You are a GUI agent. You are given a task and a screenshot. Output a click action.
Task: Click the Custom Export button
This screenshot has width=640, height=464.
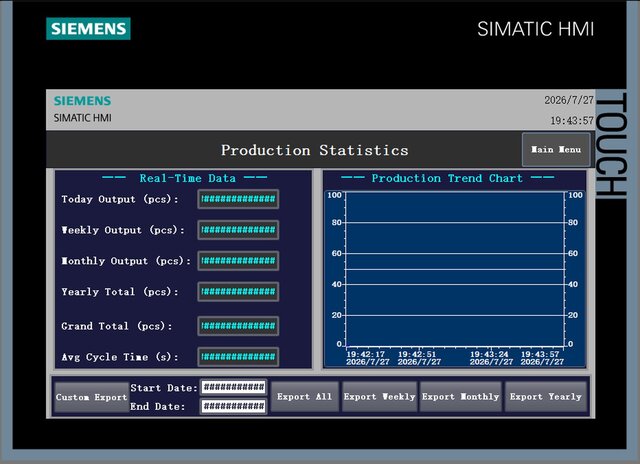pos(91,397)
